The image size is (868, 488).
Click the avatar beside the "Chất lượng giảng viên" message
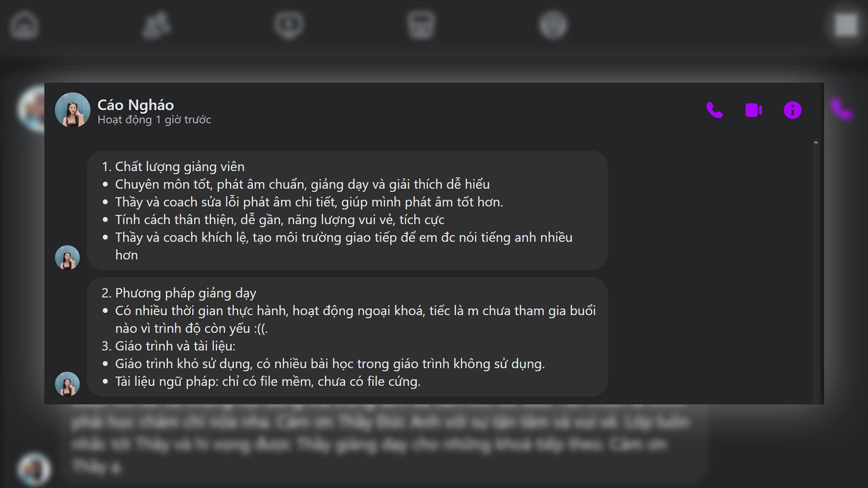pyautogui.click(x=67, y=258)
